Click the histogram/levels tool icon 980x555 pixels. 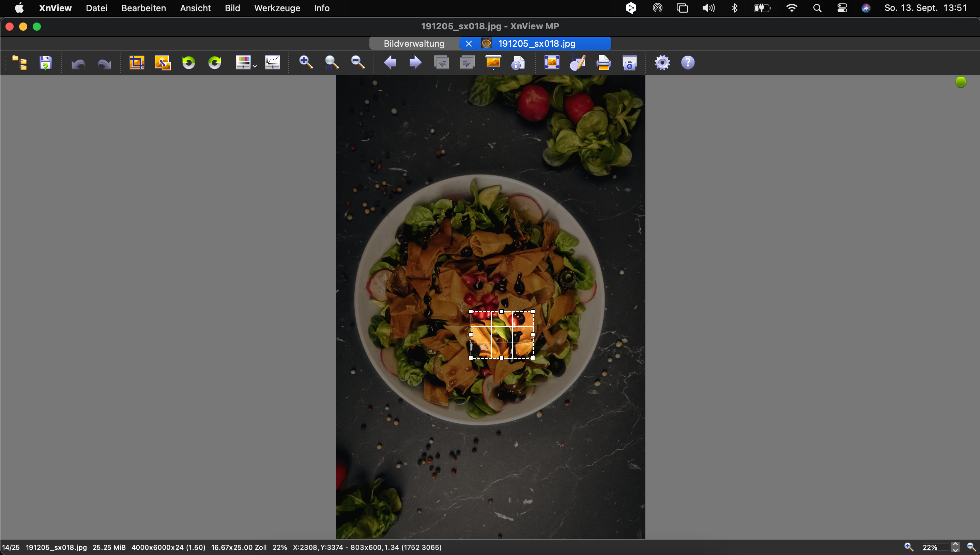273,63
